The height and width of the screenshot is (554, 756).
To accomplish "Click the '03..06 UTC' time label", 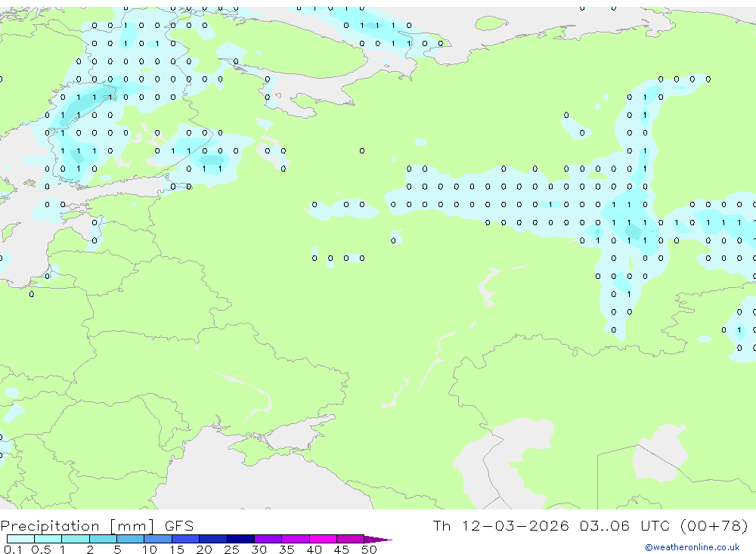I will pos(625,525).
